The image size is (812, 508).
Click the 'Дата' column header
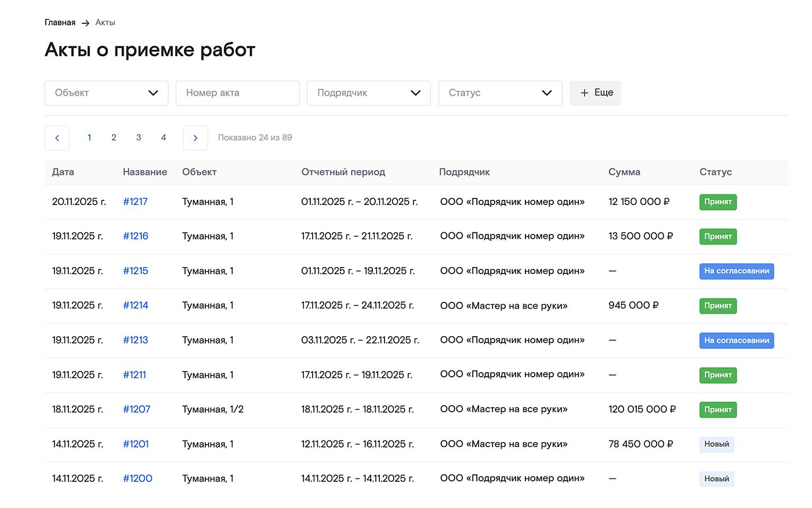tap(63, 172)
